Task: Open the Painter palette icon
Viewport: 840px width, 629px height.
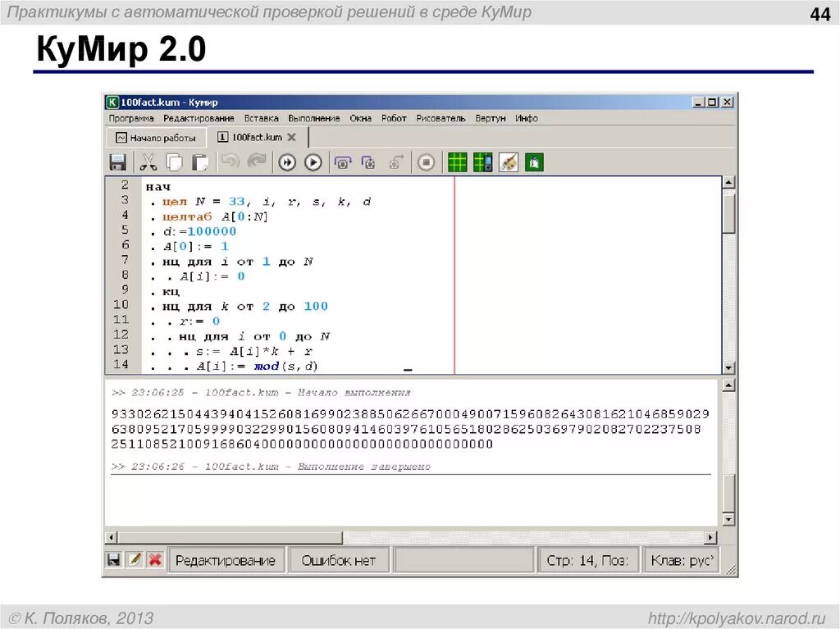Action: point(509,162)
